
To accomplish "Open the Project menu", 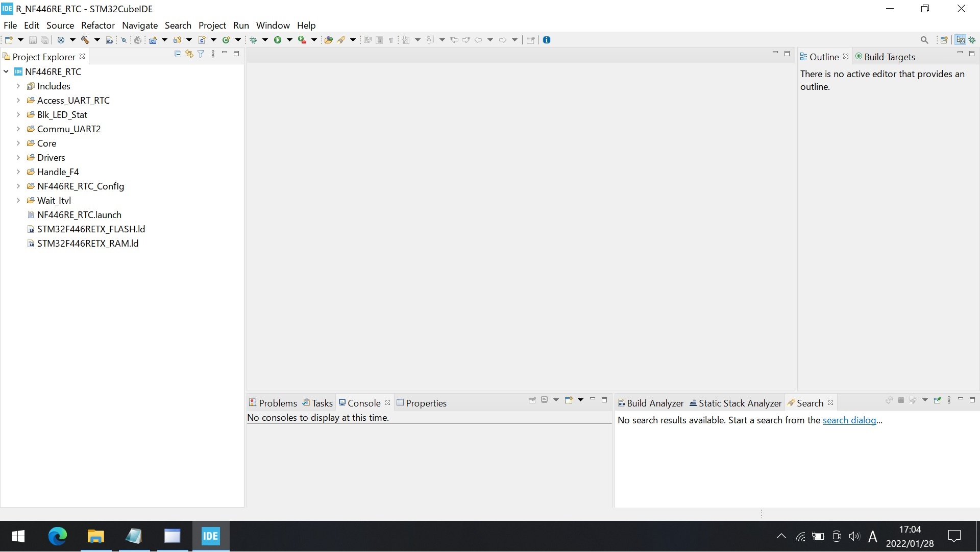I will [212, 25].
